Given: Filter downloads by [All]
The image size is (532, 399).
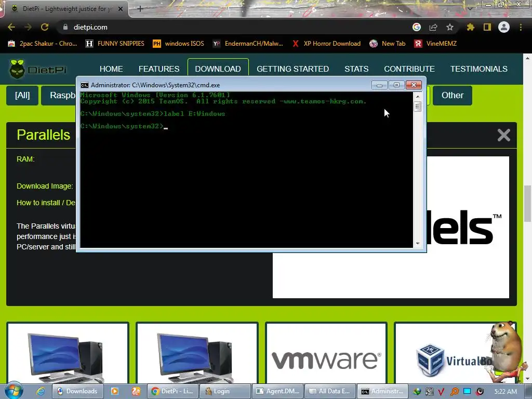Looking at the screenshot, I should point(22,96).
